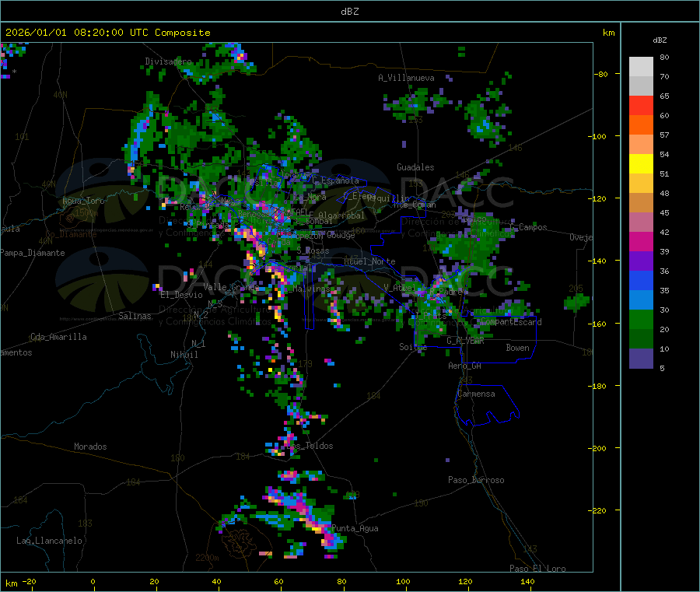Click the Pampa_Diamante location label
Screen dimensions: 700x592
point(33,253)
